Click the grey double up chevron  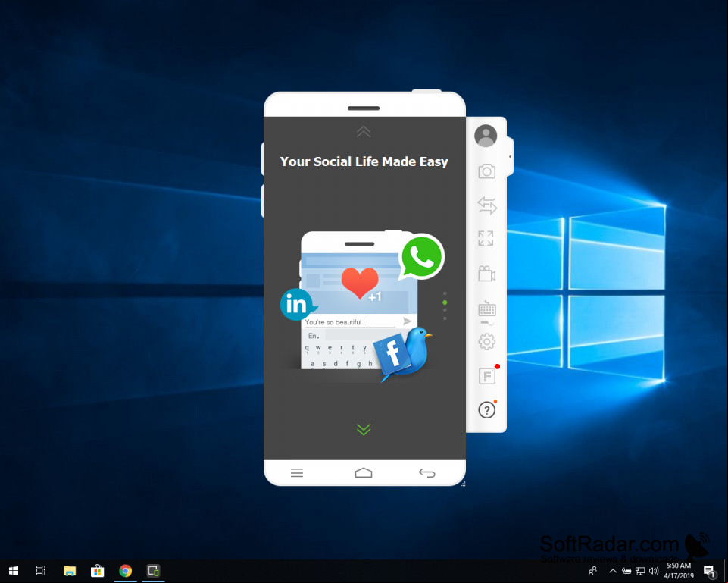364,132
